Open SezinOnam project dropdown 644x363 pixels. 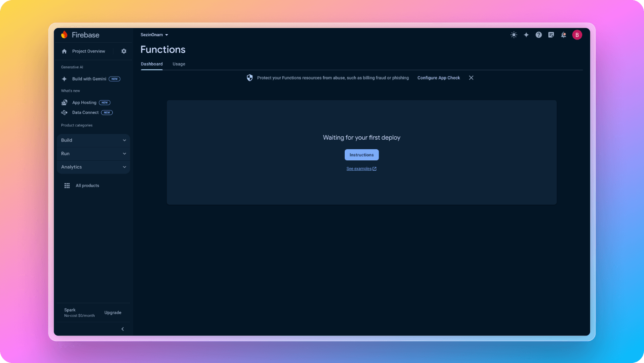click(x=154, y=35)
